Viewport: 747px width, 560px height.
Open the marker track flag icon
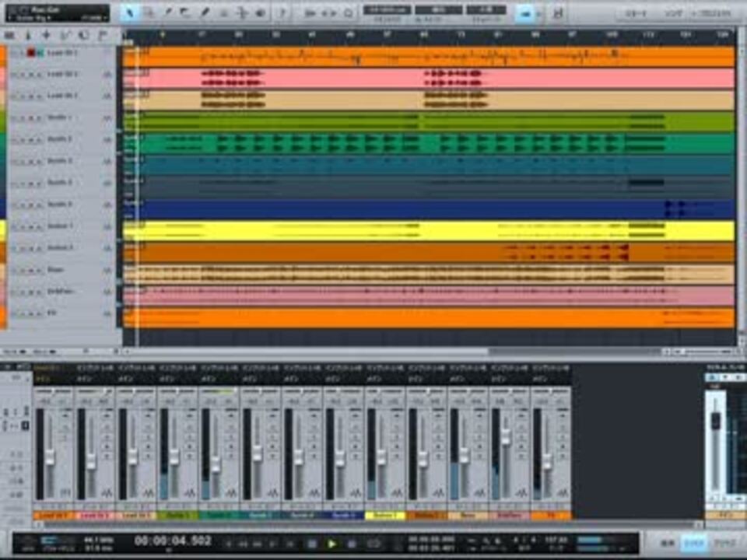pyautogui.click(x=102, y=35)
